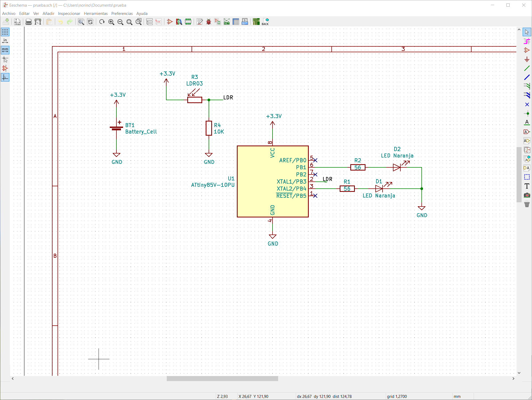Toggle grid visibility button
Image resolution: width=532 pixels, height=400 pixels.
5,32
